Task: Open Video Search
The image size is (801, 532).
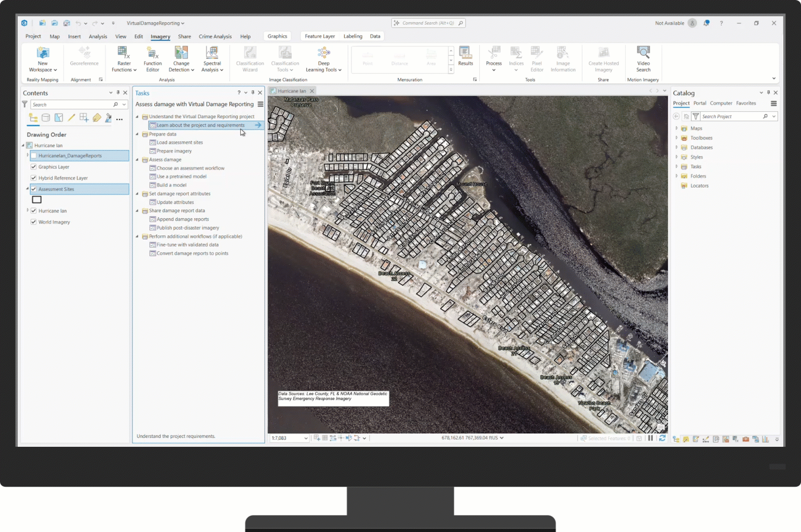Action: click(643, 59)
